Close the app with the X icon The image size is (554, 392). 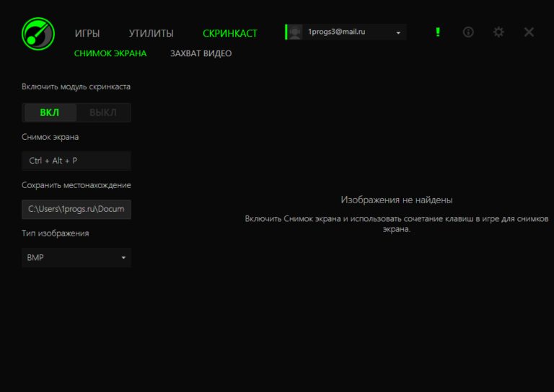pos(529,32)
